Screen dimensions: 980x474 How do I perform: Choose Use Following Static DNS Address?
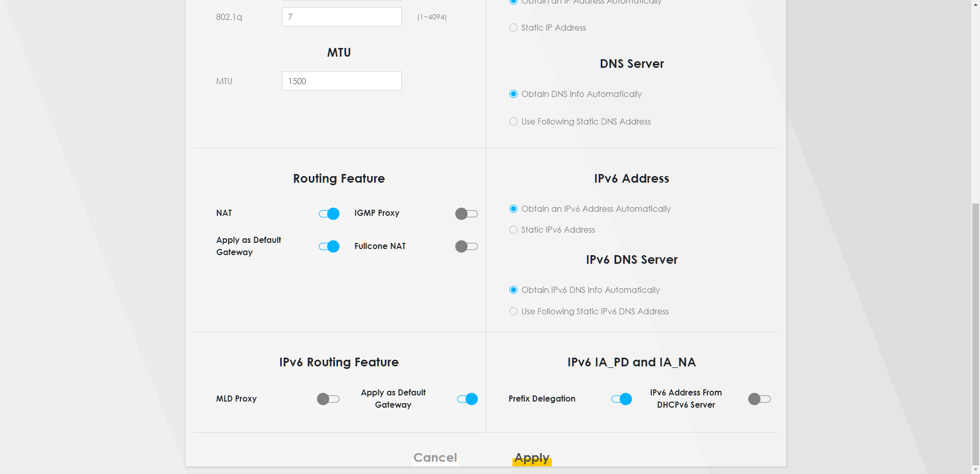pos(513,121)
